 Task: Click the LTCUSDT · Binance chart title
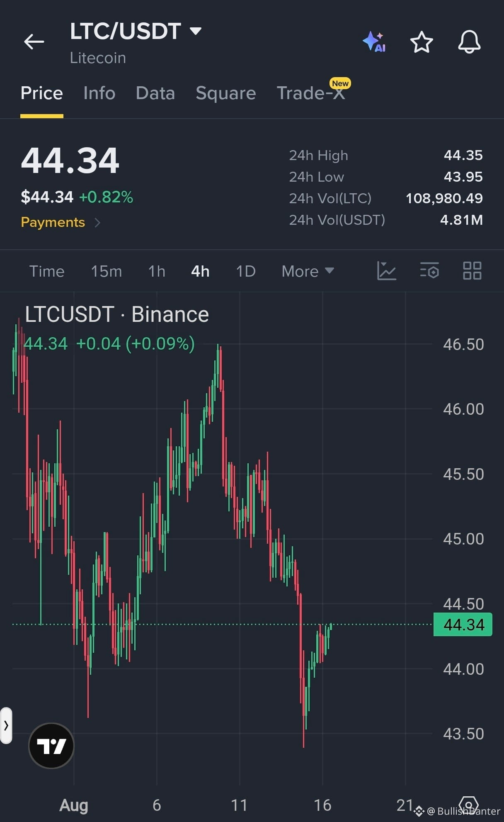[117, 314]
